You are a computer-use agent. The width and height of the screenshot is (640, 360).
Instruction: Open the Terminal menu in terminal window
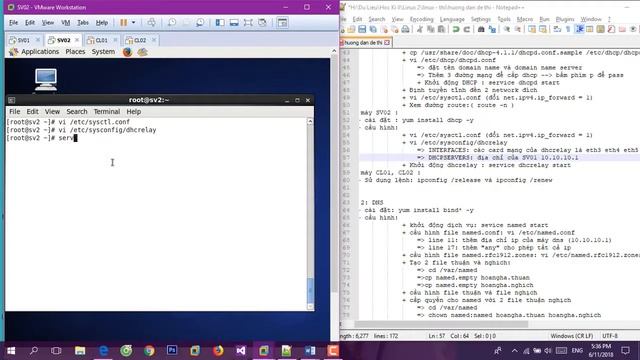pyautogui.click(x=107, y=111)
